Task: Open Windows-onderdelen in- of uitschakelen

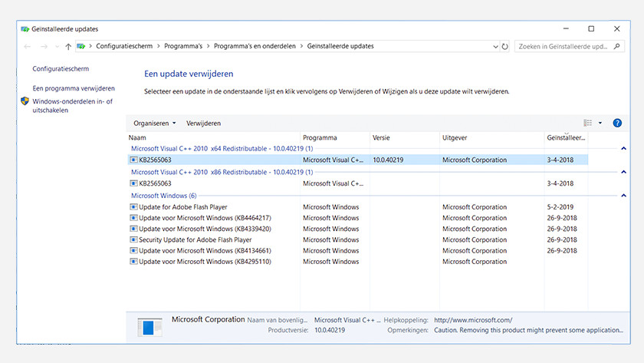Action: click(73, 106)
